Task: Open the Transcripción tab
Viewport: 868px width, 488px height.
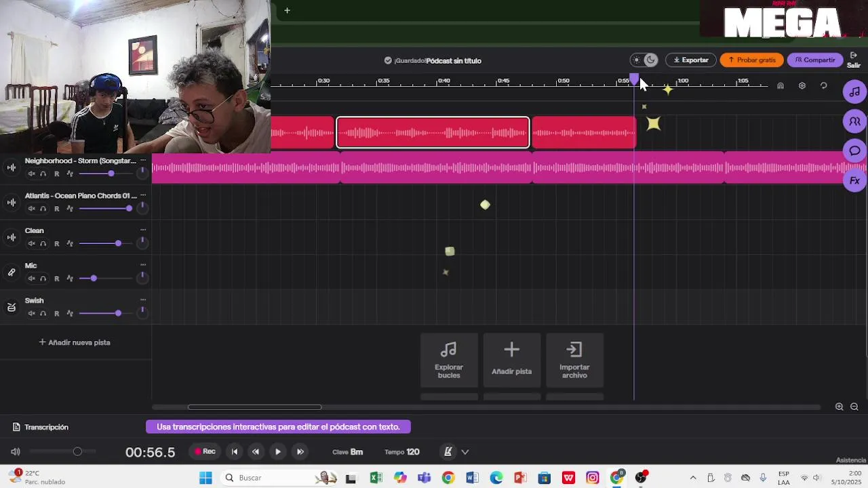Action: 41,427
